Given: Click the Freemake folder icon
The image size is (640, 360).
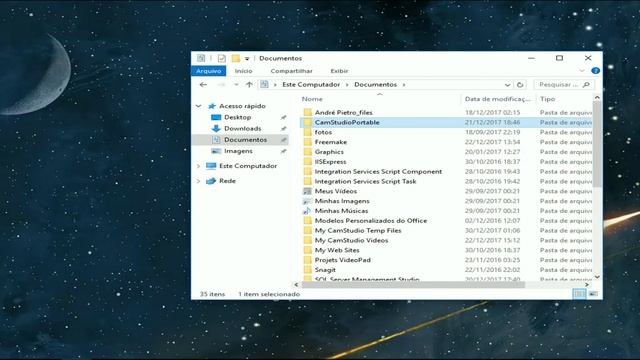Looking at the screenshot, I should 308,142.
